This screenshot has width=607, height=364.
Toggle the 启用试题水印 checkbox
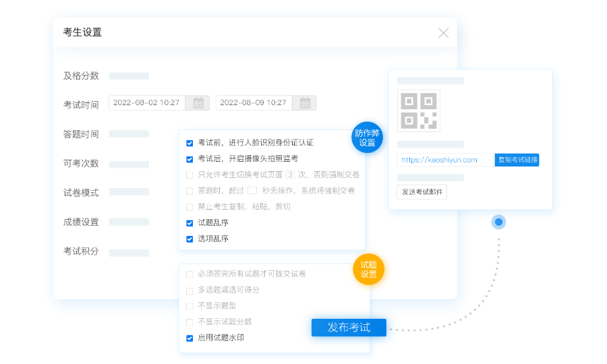tap(190, 338)
